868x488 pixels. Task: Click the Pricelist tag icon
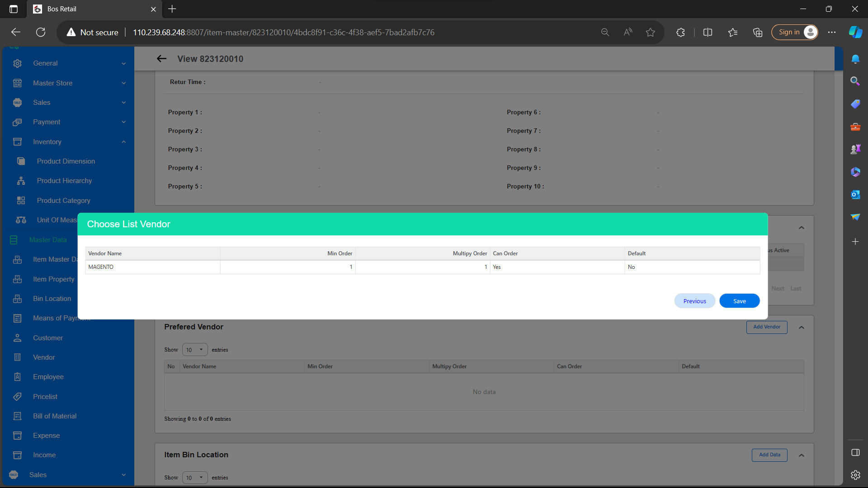(17, 397)
